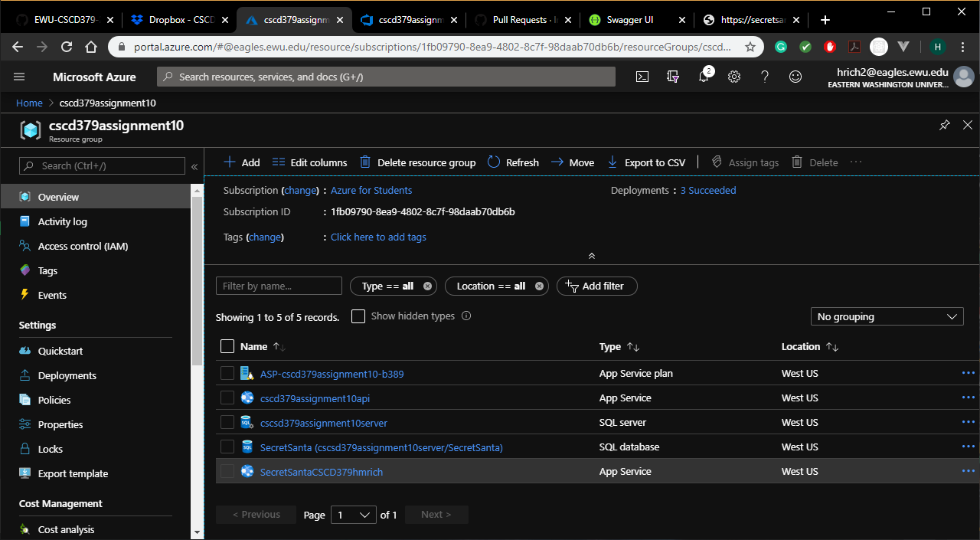Open the directory and subscription filter
Image resolution: width=980 pixels, height=540 pixels.
click(673, 77)
